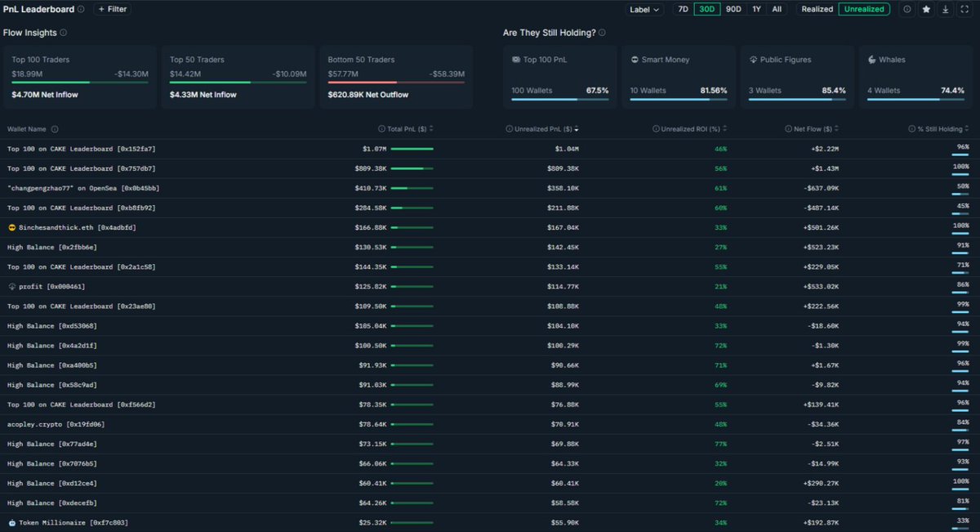
Task: Click the Filter button
Action: click(110, 9)
